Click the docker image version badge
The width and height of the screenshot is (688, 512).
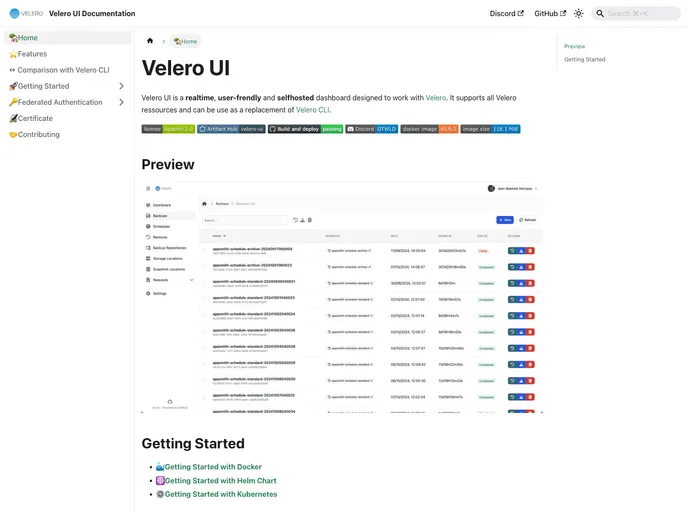point(429,129)
